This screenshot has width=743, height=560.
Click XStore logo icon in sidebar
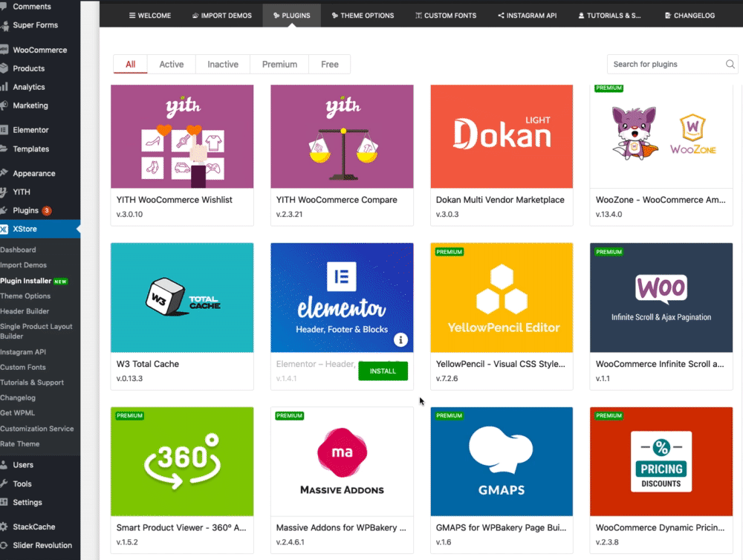(4, 229)
